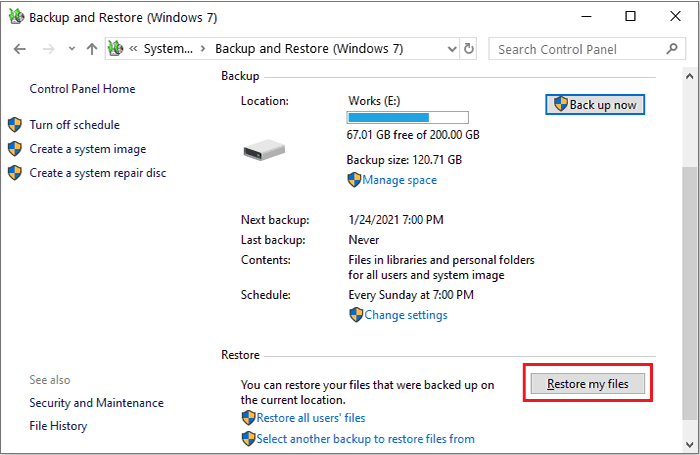
Task: Go to Control Panel Home
Action: tap(82, 89)
